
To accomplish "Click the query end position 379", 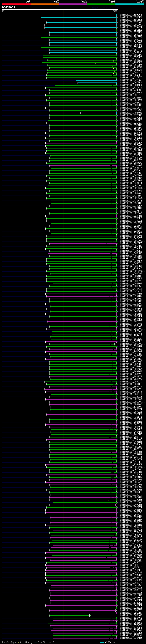I will click(x=115, y=11).
